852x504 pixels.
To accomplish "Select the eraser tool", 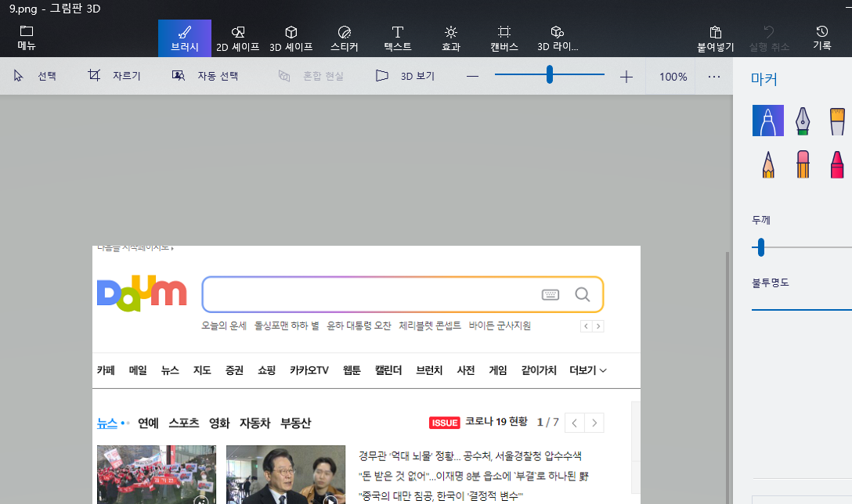I will click(x=803, y=164).
